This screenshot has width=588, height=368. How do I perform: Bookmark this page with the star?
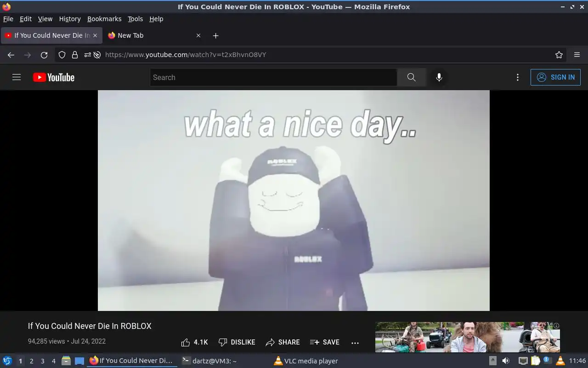[x=559, y=55]
